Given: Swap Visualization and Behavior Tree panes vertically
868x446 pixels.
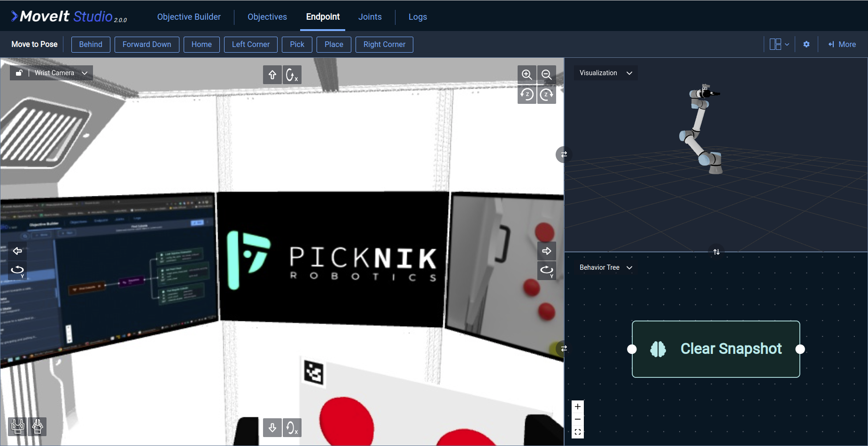Looking at the screenshot, I should tap(716, 252).
